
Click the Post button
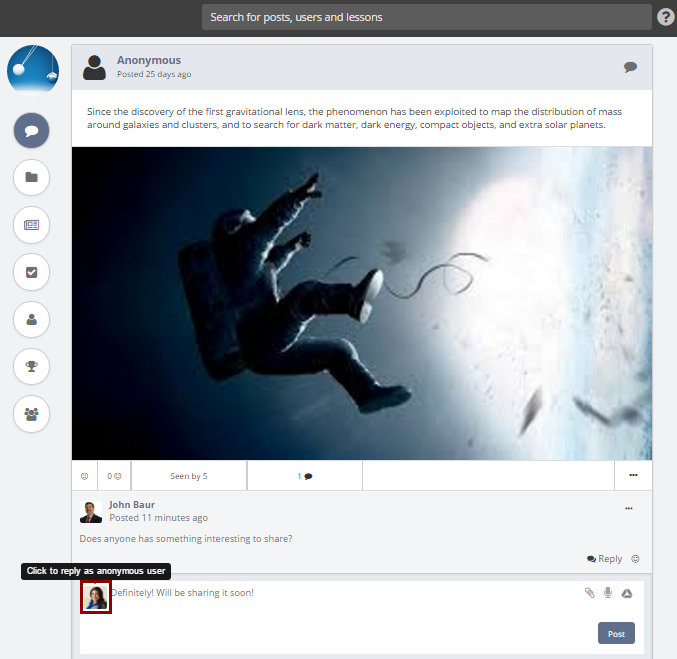616,634
